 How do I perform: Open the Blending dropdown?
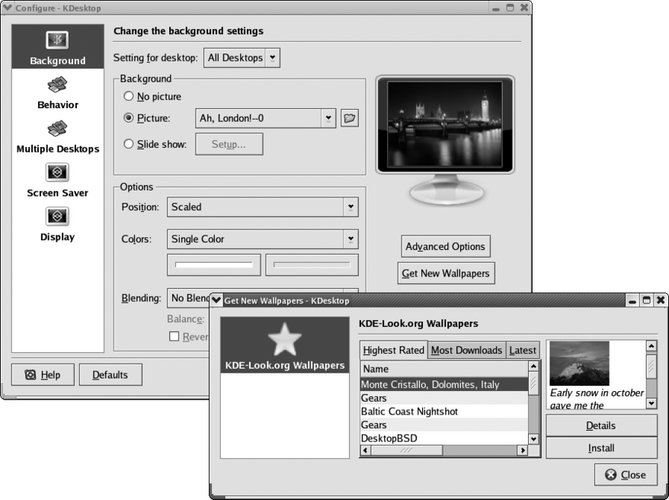point(188,298)
